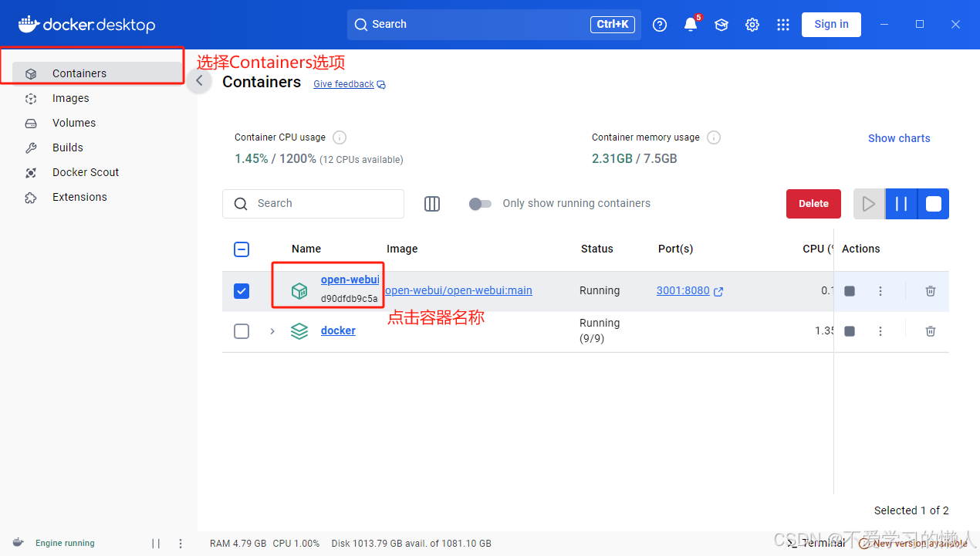Click the docker stack layers icon
This screenshot has height=556, width=980.
pyautogui.click(x=299, y=331)
